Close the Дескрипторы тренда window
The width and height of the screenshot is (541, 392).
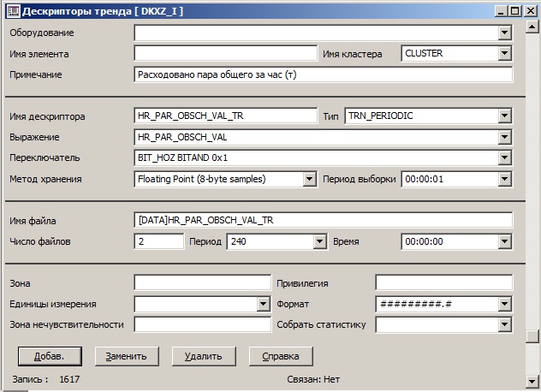531,11
